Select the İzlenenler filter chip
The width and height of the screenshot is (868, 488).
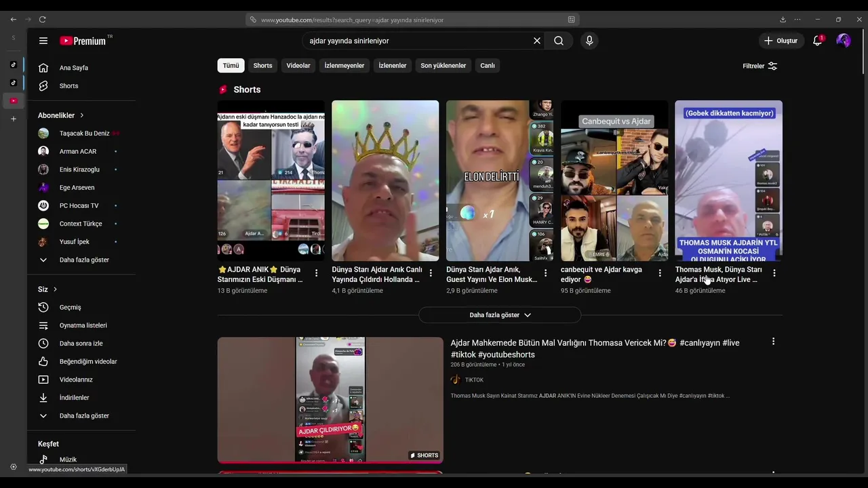pyautogui.click(x=393, y=66)
